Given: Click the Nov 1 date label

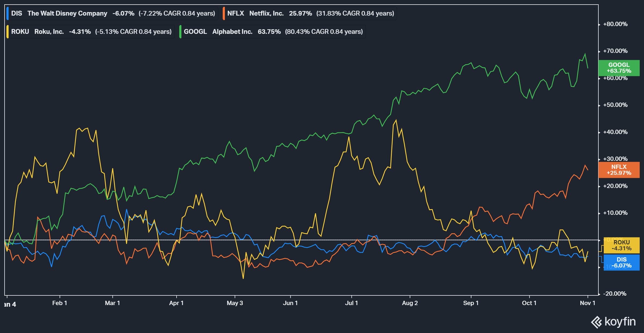Looking at the screenshot, I should tap(588, 303).
